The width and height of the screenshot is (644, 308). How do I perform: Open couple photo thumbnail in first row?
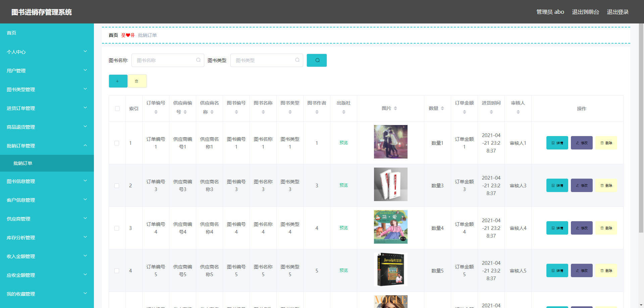tap(390, 142)
